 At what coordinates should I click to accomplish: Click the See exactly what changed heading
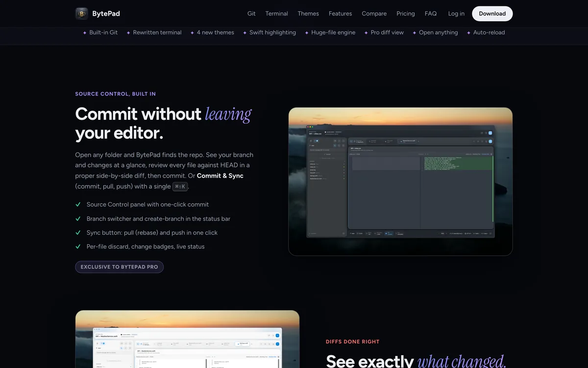click(416, 361)
